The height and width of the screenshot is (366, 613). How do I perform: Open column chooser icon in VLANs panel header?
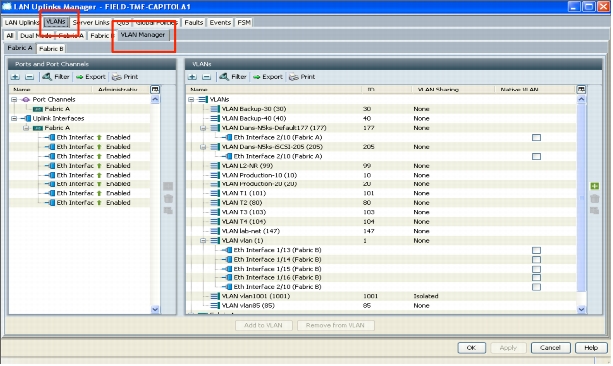581,90
